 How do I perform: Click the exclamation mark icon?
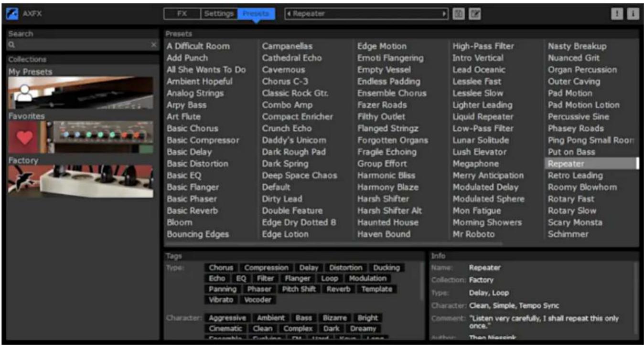click(x=618, y=14)
